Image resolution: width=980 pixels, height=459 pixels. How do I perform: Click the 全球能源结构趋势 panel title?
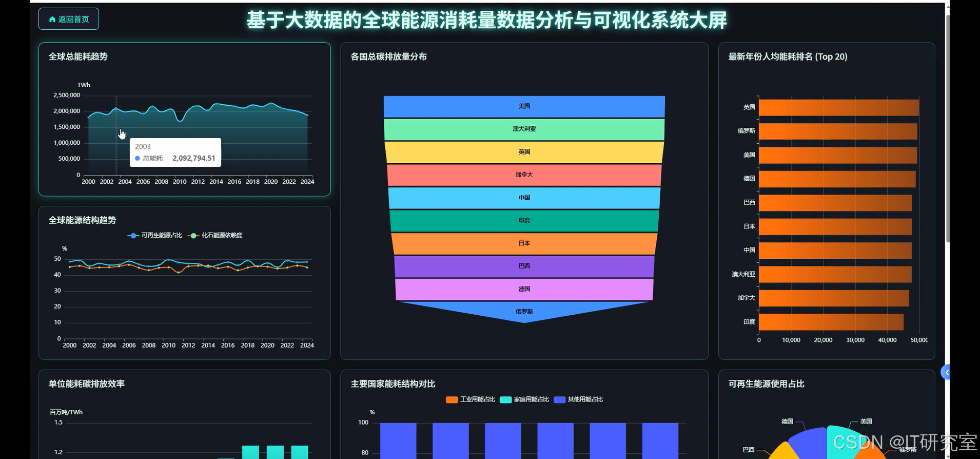coord(82,220)
